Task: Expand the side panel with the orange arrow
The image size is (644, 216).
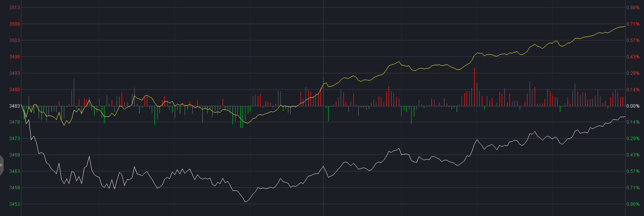Action: click(x=2, y=165)
